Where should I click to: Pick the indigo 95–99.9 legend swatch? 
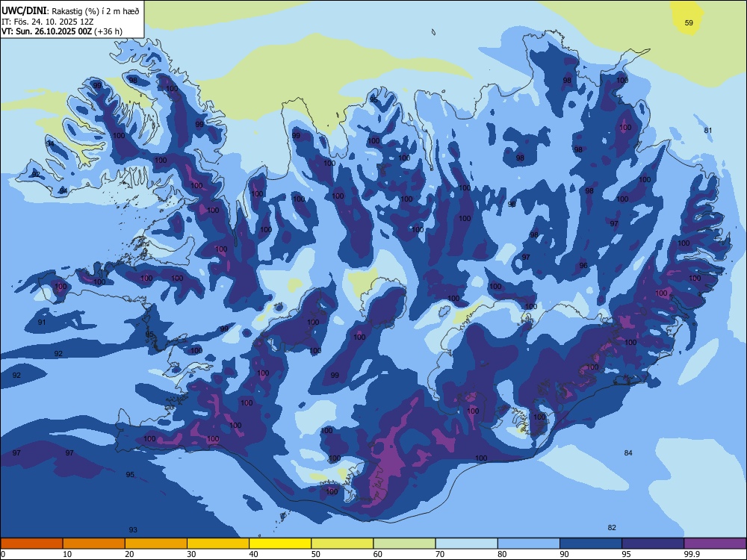click(x=653, y=544)
